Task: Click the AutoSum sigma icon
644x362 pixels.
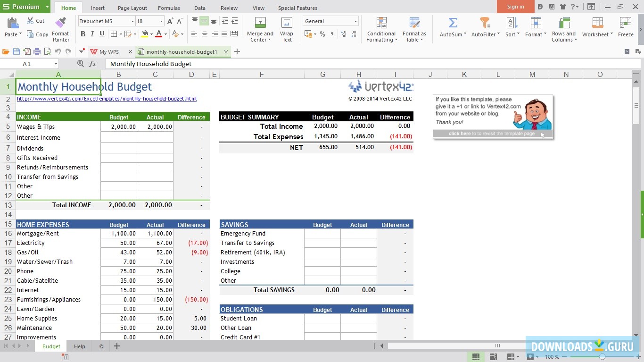Action: pos(453,23)
